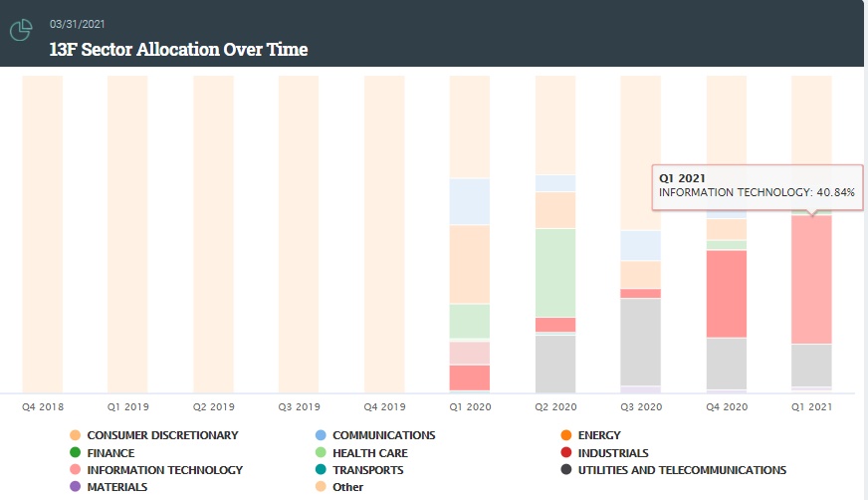This screenshot has width=868, height=500.
Task: Click the Q1 2019 axis label
Action: point(127,406)
